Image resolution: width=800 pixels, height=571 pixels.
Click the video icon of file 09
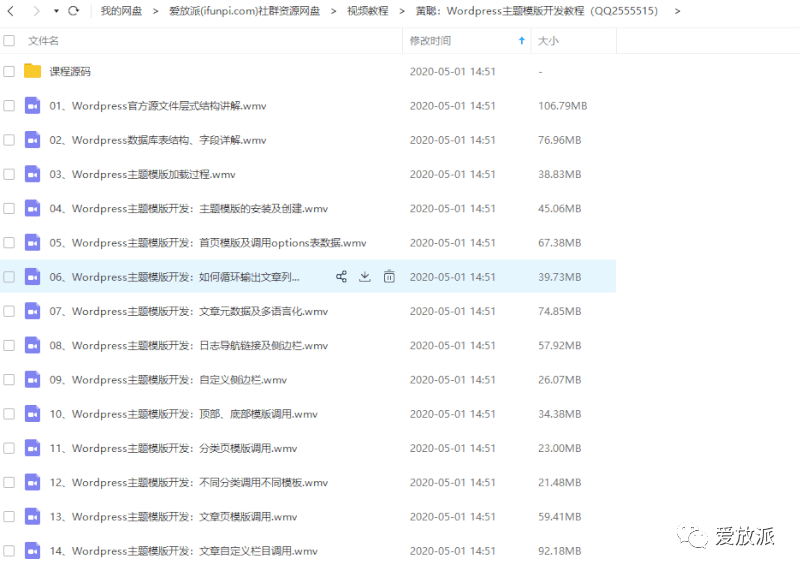33,379
